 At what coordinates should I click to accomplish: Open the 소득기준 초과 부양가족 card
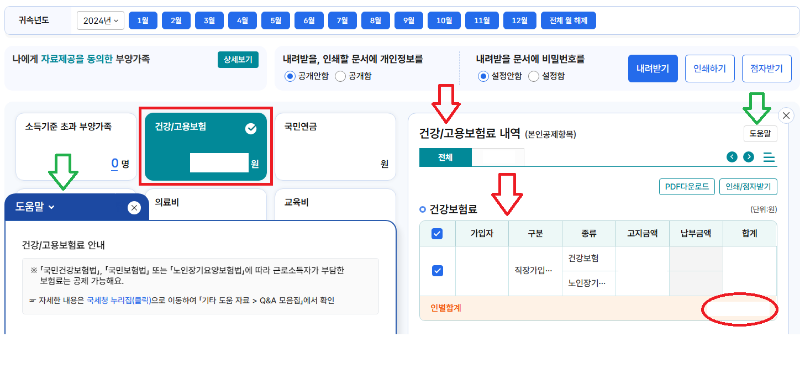[x=76, y=146]
